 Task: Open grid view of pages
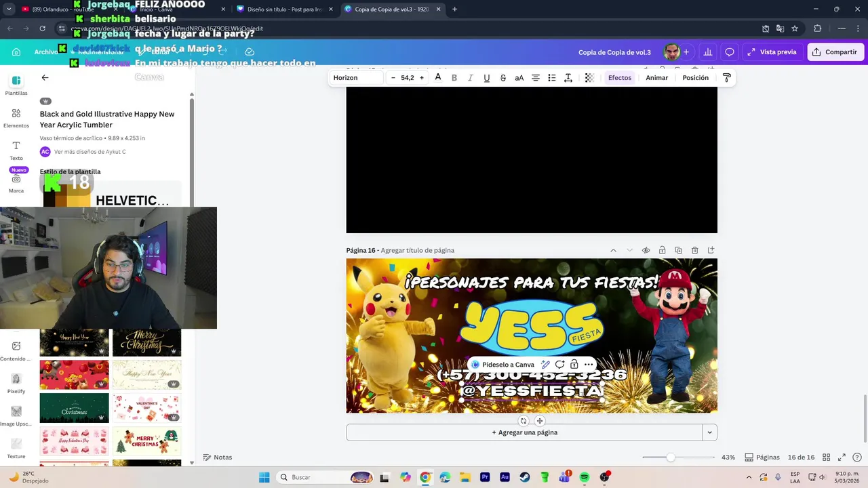(x=827, y=457)
